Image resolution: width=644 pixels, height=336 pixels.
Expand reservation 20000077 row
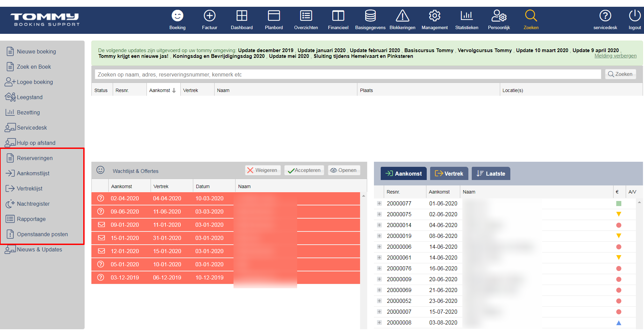click(379, 203)
